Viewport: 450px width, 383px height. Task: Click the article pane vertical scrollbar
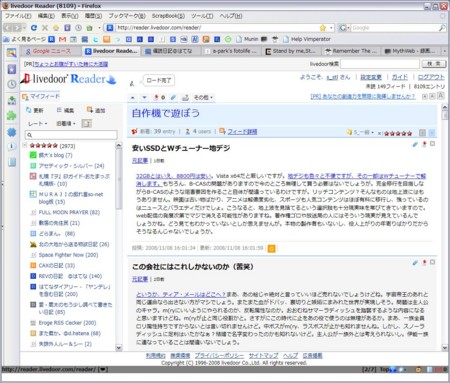(445, 227)
